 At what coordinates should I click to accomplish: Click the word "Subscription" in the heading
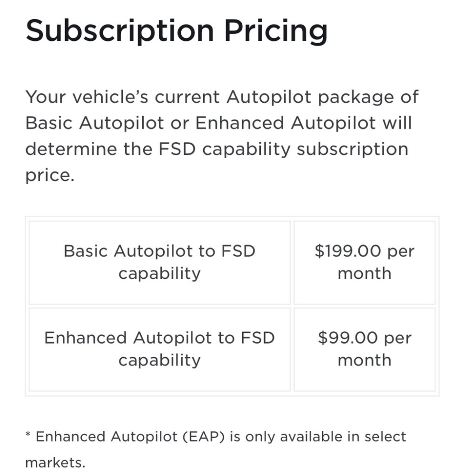(x=119, y=30)
